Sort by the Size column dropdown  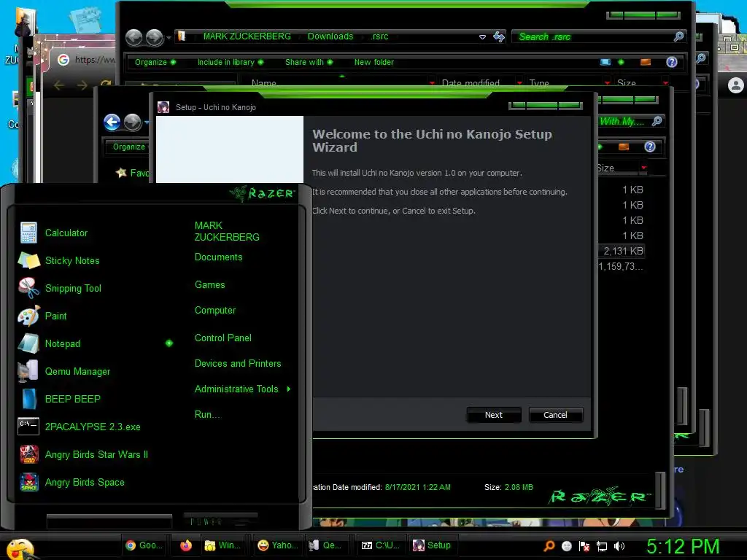(643, 168)
